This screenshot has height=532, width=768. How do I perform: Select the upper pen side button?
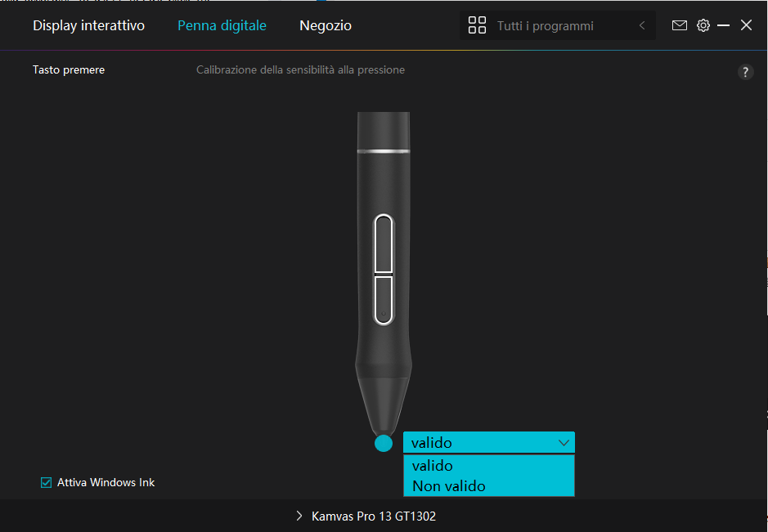384,244
